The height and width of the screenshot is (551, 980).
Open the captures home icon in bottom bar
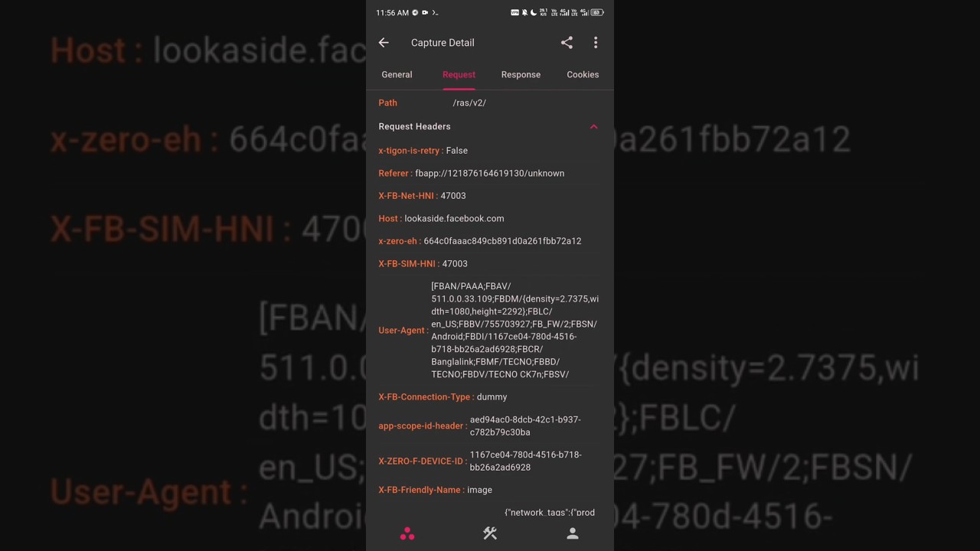pos(407,534)
